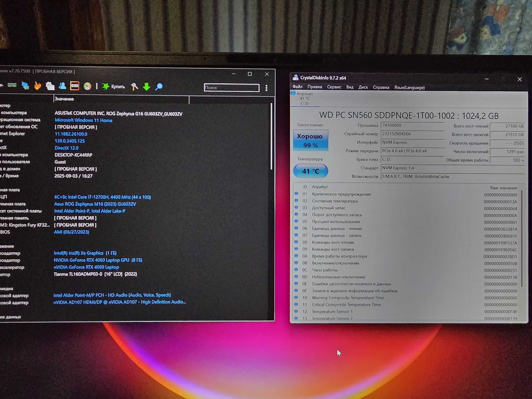This screenshot has width=532, height=399.
Task: Open the Asus ROG Zephyrus M16 motherboard link
Action: tap(95, 204)
